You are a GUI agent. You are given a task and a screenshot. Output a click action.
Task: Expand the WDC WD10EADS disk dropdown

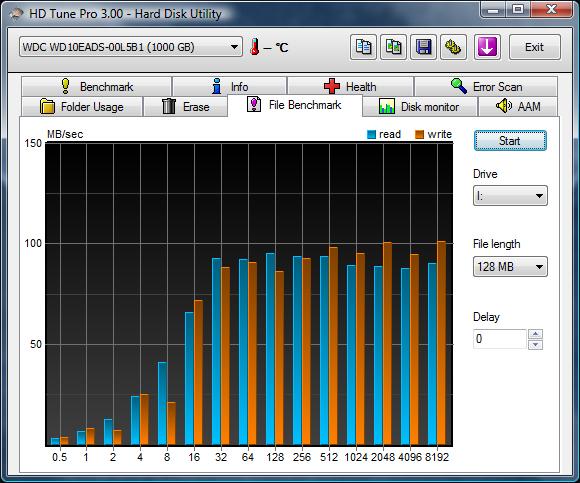tap(131, 47)
